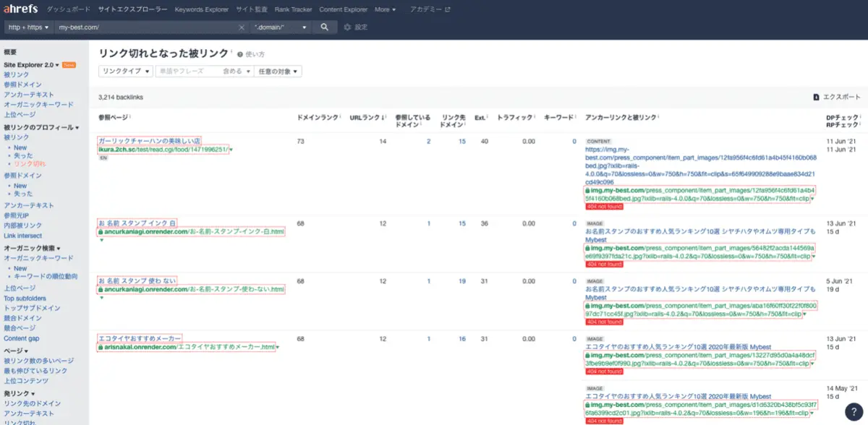Image resolution: width=868 pixels, height=425 pixels.
Task: Click ガーリックチャーハンの美味しい店 referring page link
Action: 150,140
